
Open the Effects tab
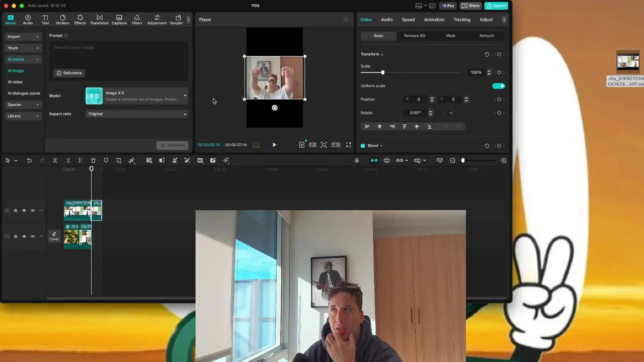tap(80, 20)
